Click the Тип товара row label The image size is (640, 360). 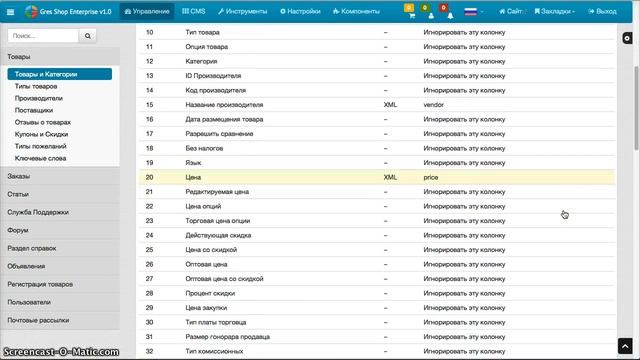(x=202, y=32)
